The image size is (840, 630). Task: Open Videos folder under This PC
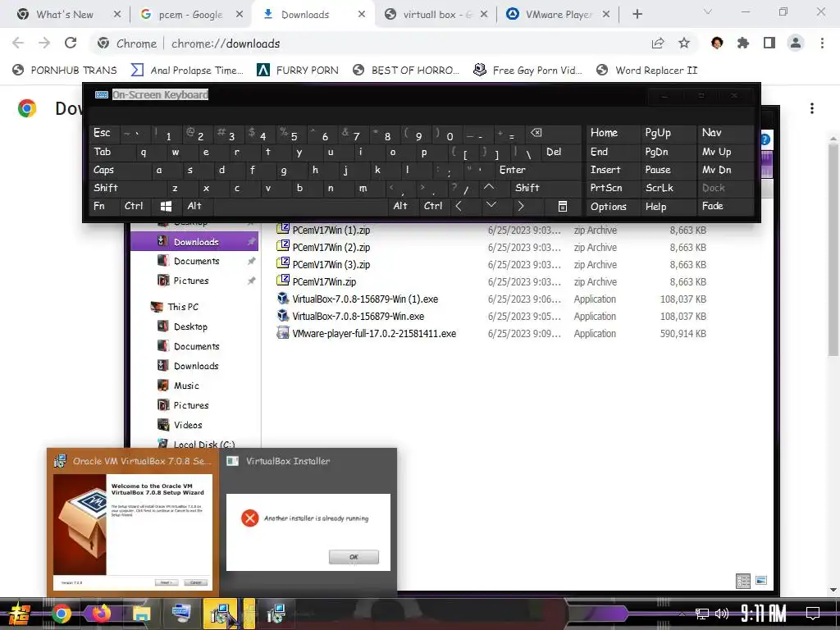tap(187, 425)
